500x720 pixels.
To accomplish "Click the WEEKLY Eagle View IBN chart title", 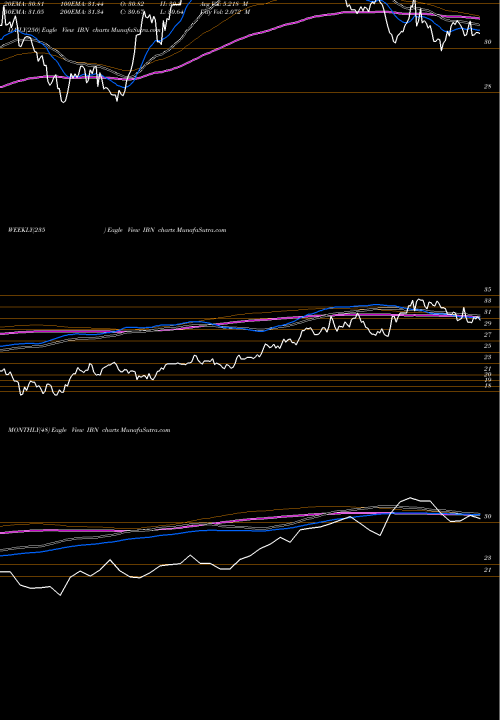I will tap(117, 230).
